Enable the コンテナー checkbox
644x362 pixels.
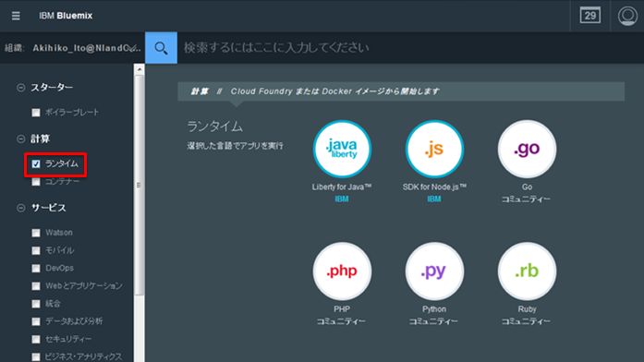coord(36,182)
